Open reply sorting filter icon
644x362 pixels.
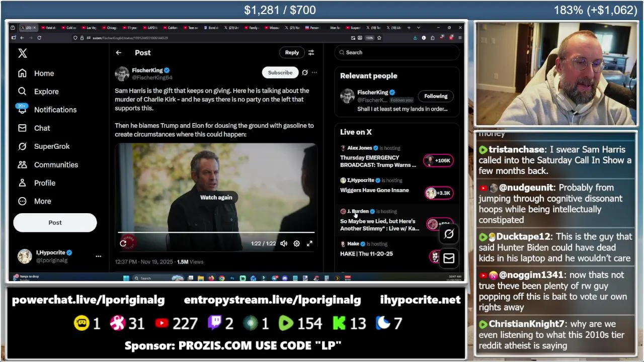point(311,53)
